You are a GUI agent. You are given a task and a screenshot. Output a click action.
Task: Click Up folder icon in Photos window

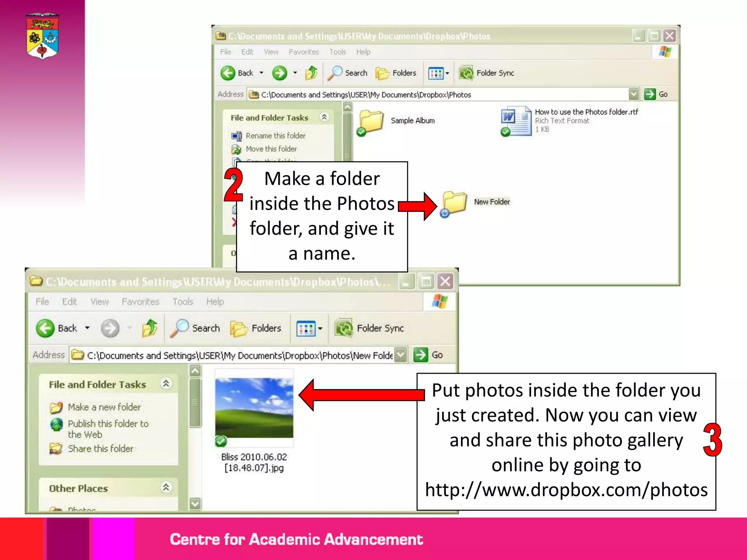[311, 73]
